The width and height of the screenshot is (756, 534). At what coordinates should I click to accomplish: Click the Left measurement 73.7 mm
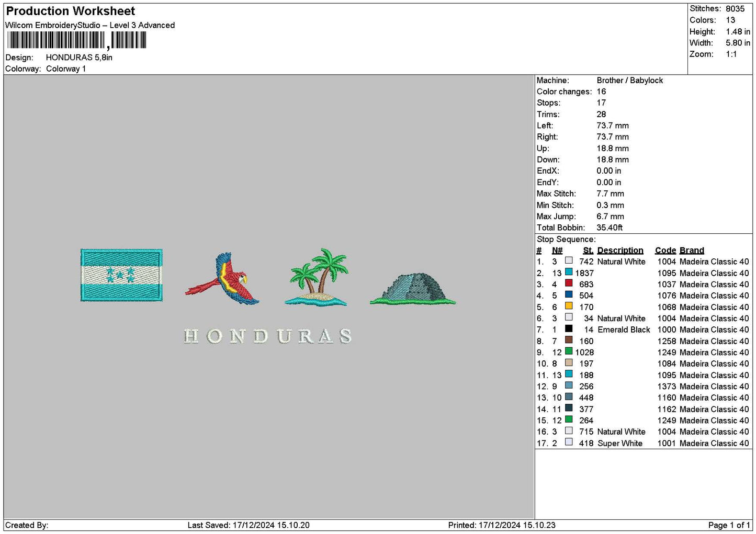point(613,126)
